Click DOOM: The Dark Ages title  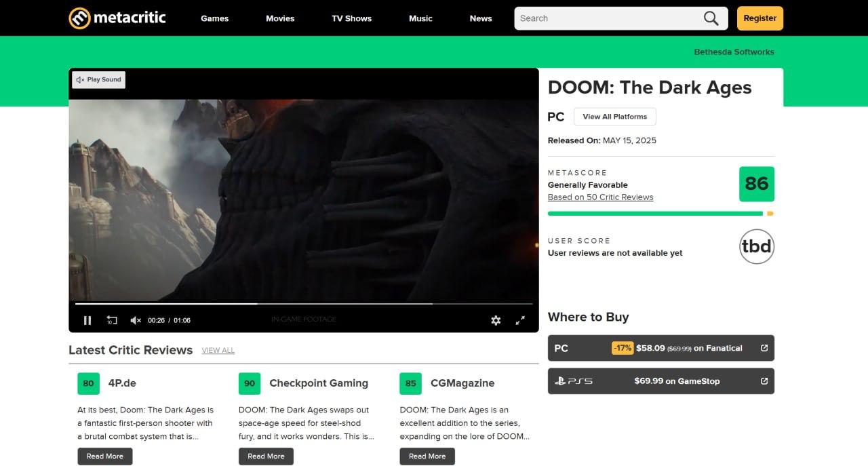(x=650, y=88)
